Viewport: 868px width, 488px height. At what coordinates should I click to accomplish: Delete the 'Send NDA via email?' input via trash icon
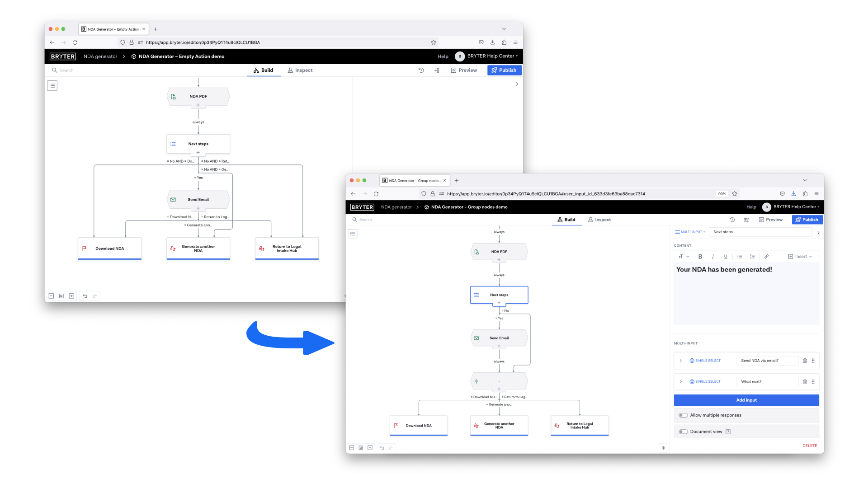(805, 361)
